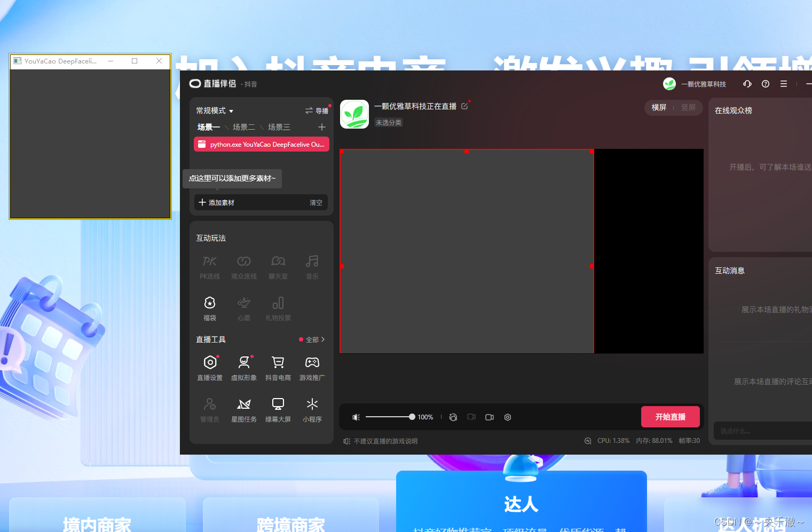The image size is (812, 532).
Task: Open the help question mark icon
Action: [766, 84]
